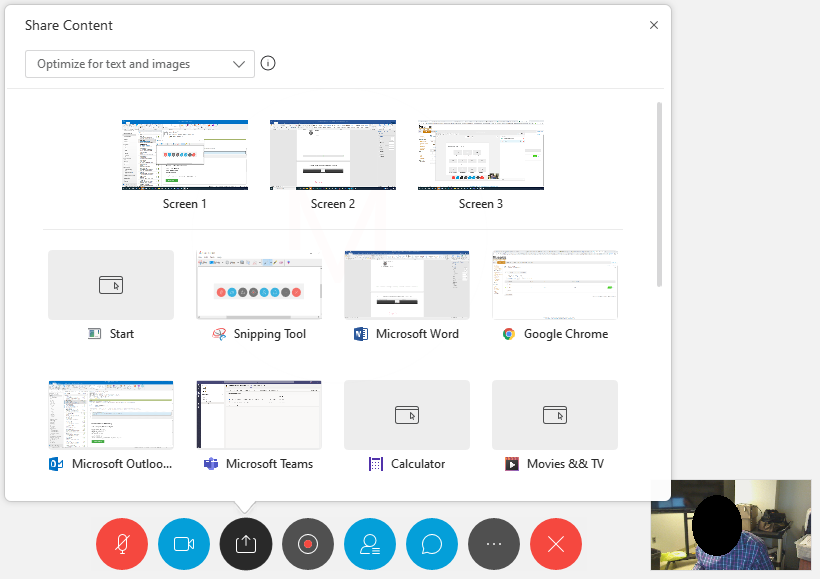Choose Screen 2 thumbnail
The width and height of the screenshot is (820, 579).
(x=333, y=155)
